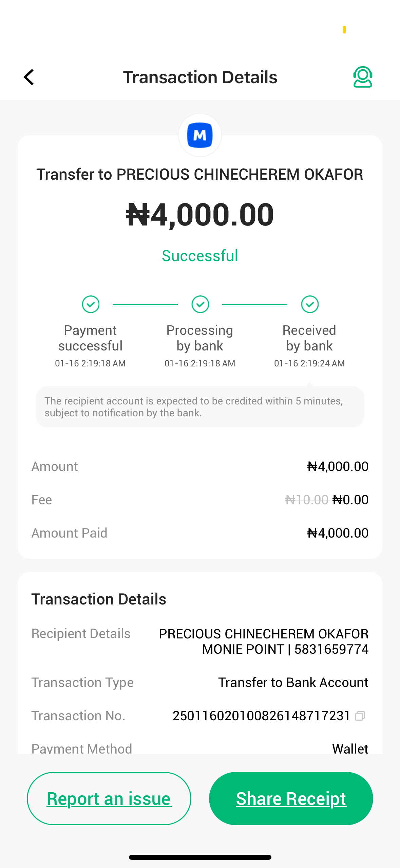Viewport: 400px width, 868px height.
Task: Tap the Wallet payment method value
Action: click(350, 748)
